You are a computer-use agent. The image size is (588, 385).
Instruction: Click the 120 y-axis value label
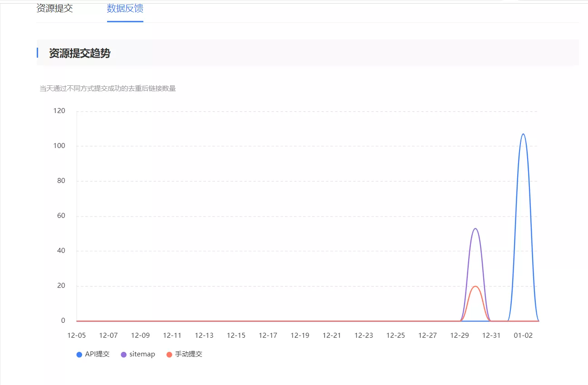[x=59, y=111]
